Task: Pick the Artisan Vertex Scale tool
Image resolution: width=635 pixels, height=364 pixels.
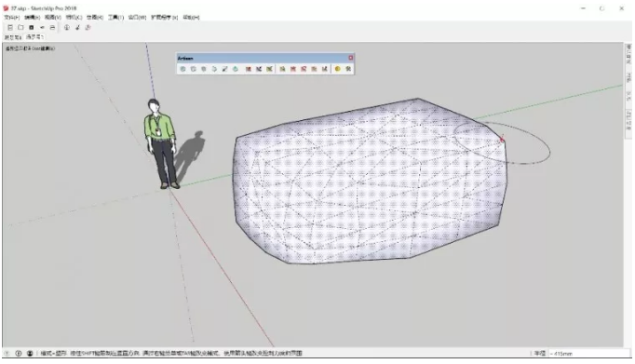Action: 314,69
